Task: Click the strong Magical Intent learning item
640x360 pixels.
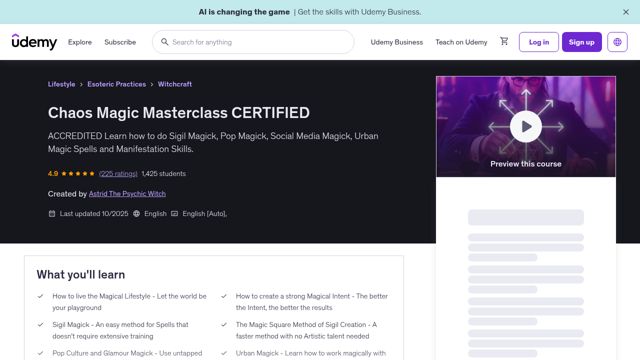Action: (311, 302)
